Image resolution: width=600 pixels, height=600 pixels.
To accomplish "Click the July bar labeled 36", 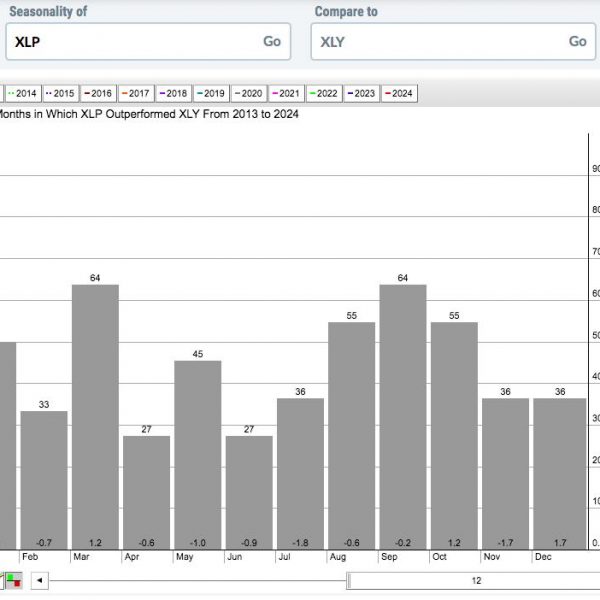I will click(x=300, y=474).
